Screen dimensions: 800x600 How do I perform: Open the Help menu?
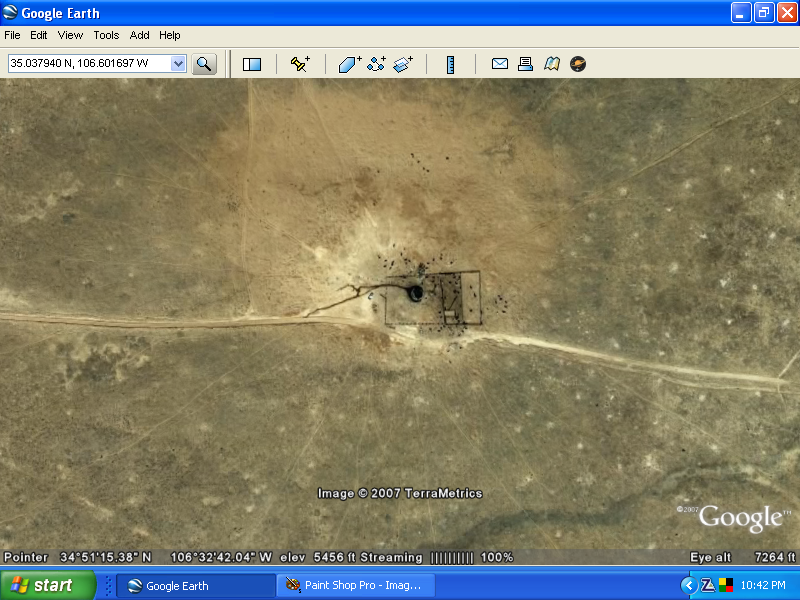[170, 35]
